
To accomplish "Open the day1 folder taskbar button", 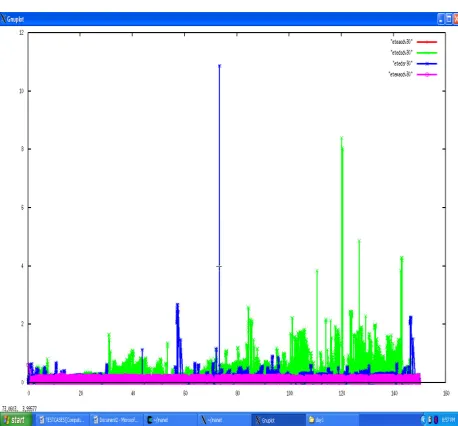I will pos(332,420).
